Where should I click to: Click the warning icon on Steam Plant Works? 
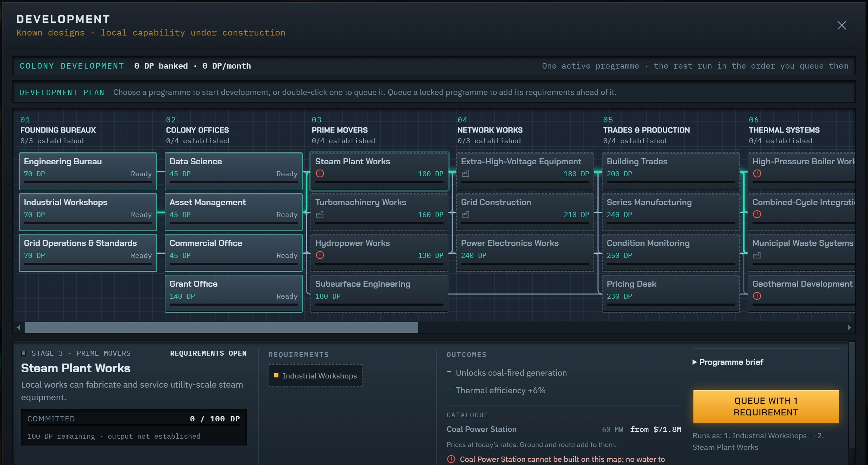[320, 173]
